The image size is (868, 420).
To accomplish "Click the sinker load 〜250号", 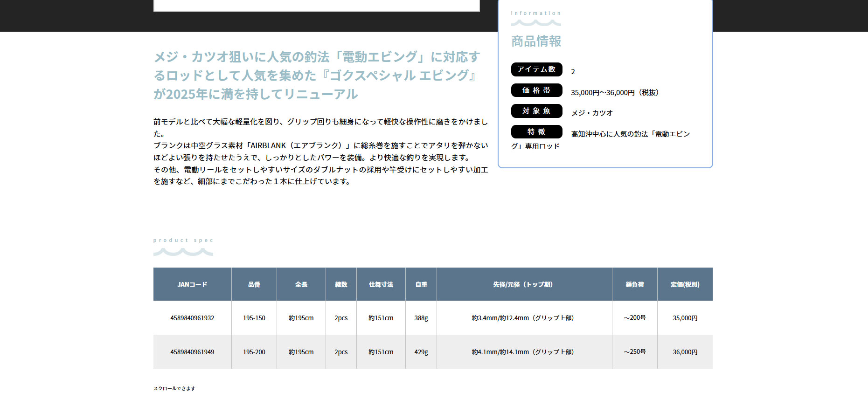I will (x=635, y=352).
